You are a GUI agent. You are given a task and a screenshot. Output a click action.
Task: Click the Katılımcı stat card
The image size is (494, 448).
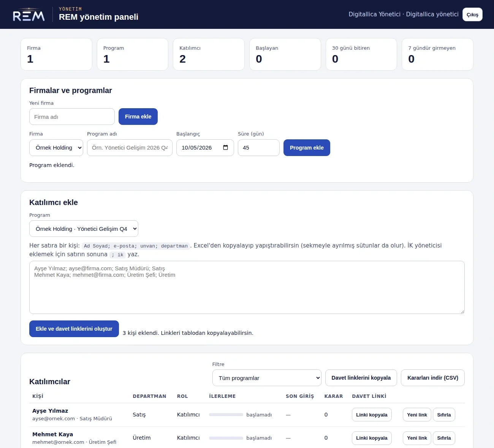click(x=209, y=54)
